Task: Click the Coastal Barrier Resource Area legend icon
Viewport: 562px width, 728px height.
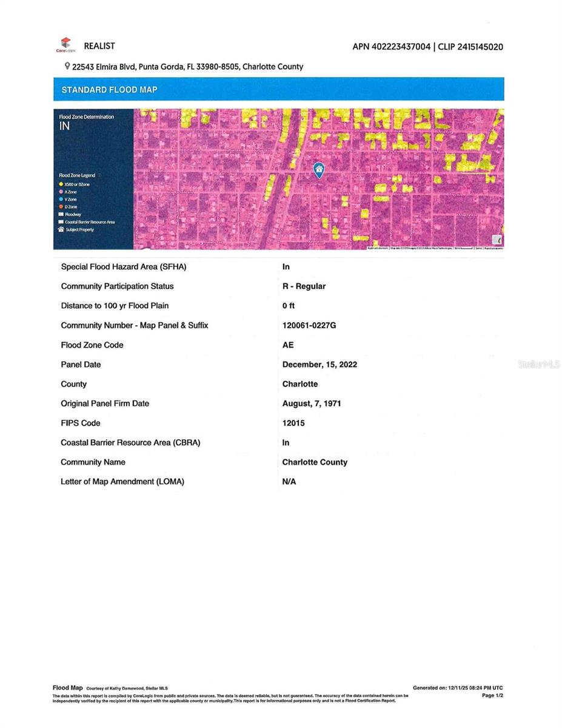Action: 61,222
